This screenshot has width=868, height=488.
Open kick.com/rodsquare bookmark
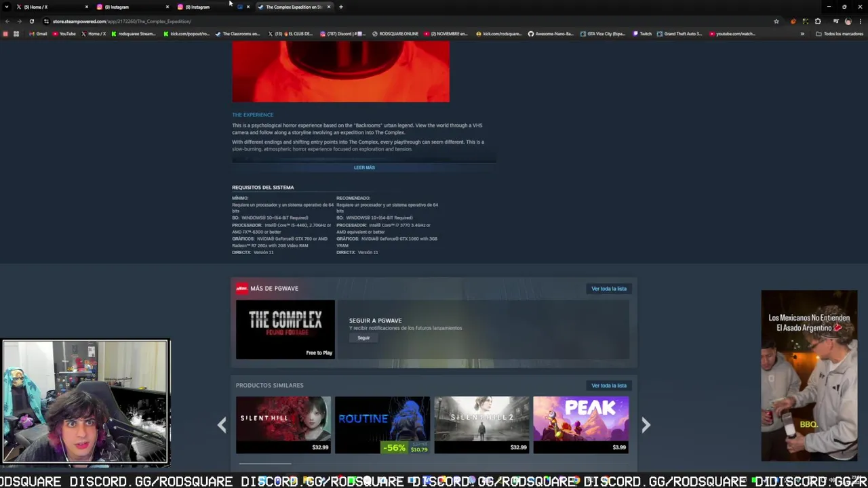click(499, 34)
